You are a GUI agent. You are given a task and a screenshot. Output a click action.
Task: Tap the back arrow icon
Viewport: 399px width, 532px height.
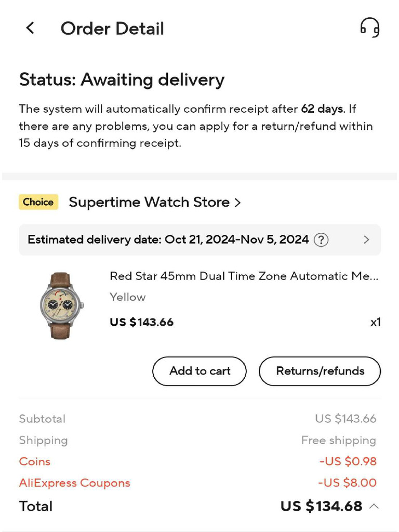30,28
